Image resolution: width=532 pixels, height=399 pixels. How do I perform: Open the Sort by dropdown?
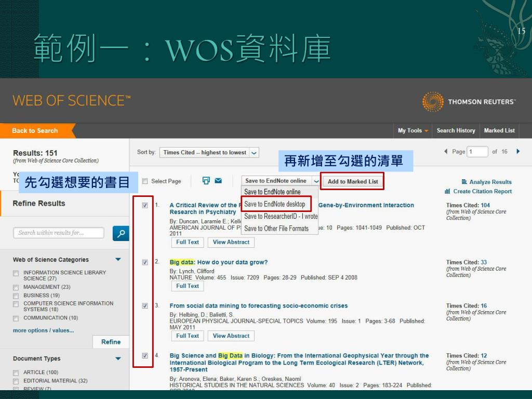(x=209, y=153)
